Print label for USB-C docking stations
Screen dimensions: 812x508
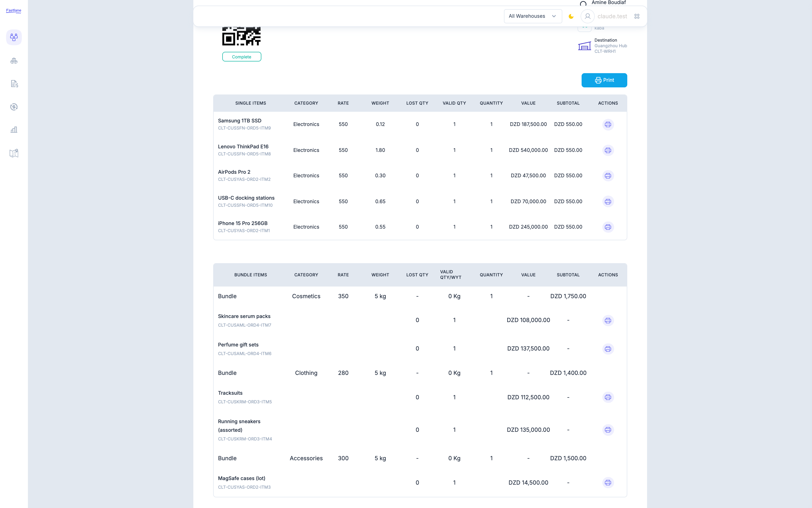[x=608, y=202]
